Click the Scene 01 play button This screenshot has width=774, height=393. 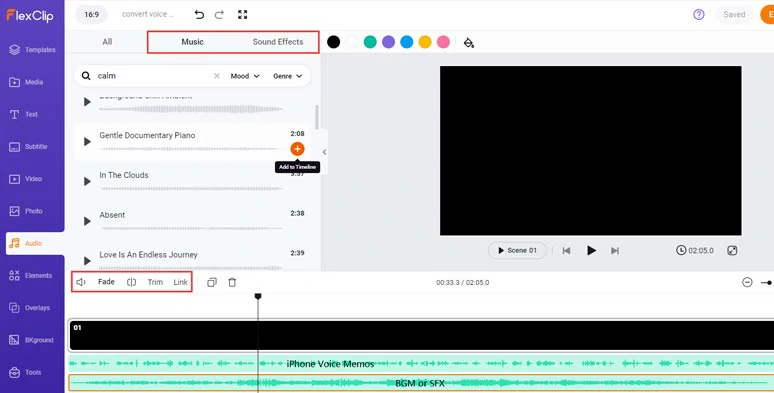517,250
